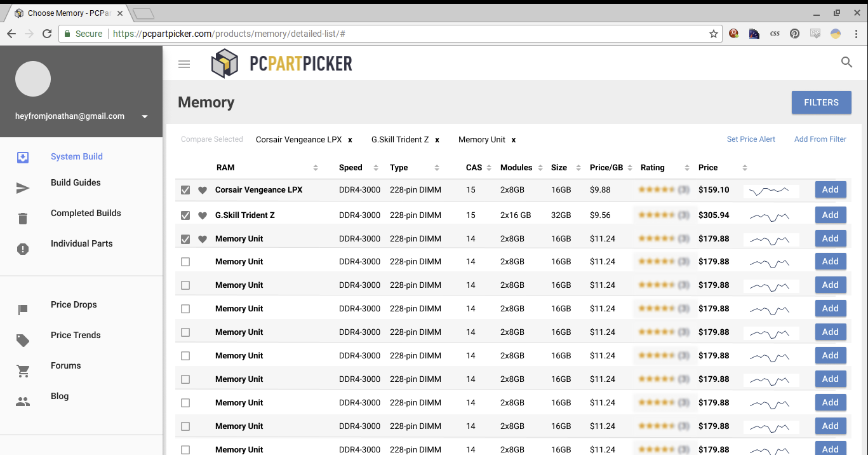Click the $159.10 price
The image size is (868, 455).
tap(714, 190)
